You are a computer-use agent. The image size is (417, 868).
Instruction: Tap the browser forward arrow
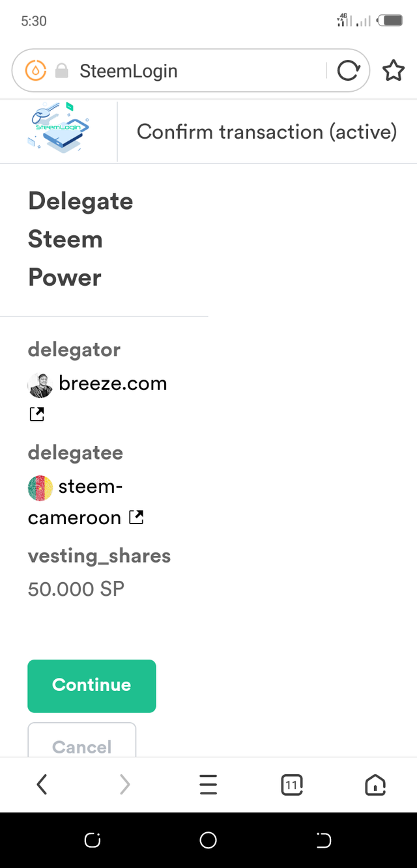(x=125, y=785)
